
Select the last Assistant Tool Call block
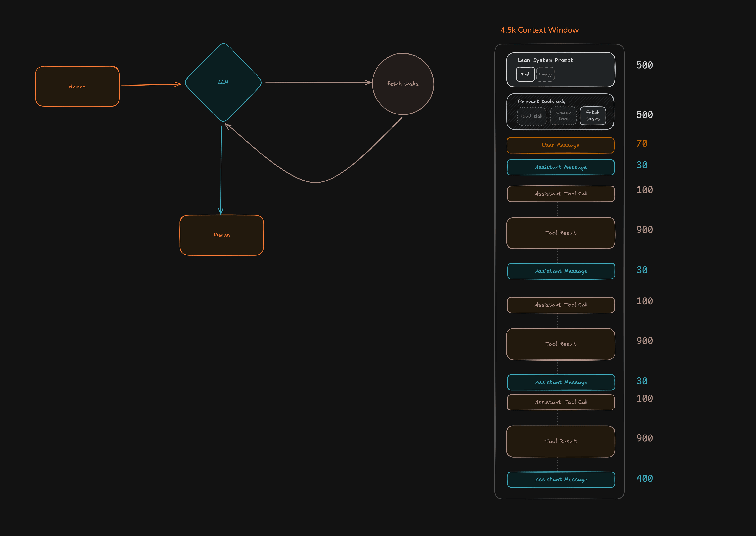click(x=561, y=402)
